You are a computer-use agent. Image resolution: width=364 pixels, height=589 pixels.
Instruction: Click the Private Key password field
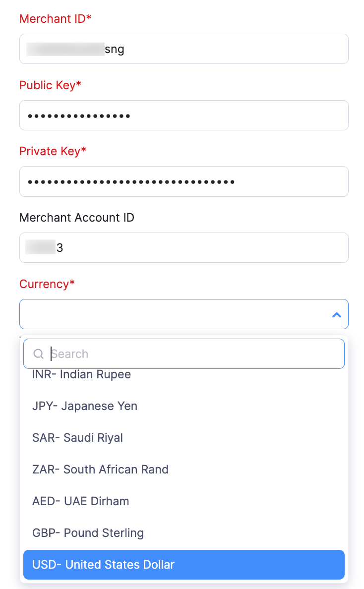click(x=183, y=181)
